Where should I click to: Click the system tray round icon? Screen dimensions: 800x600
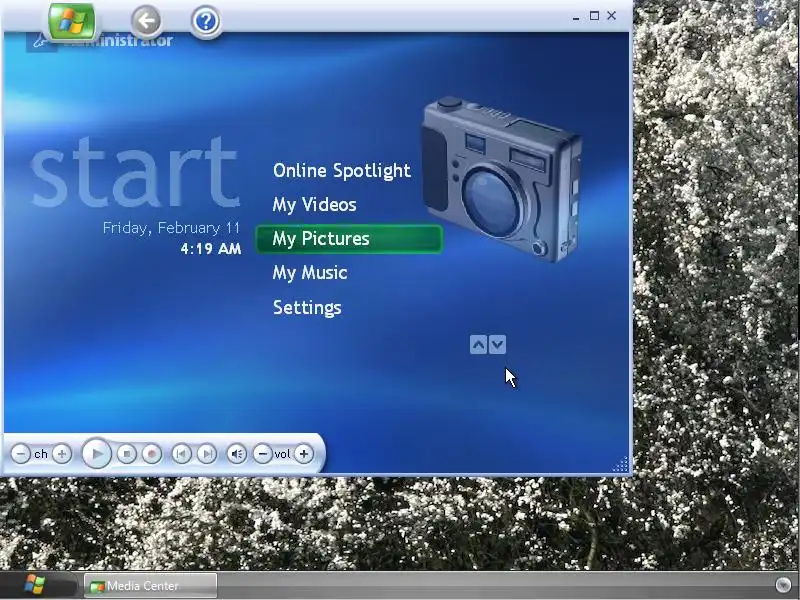(x=783, y=585)
